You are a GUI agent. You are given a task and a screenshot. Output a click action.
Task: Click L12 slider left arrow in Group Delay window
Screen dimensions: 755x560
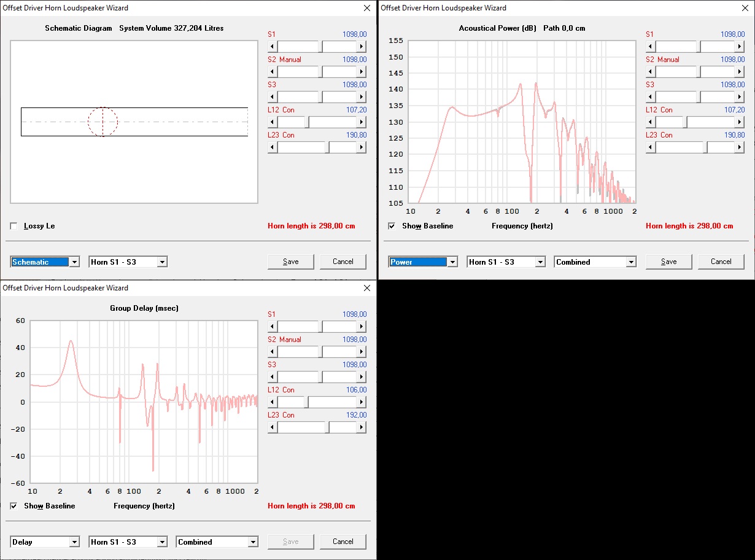click(273, 402)
